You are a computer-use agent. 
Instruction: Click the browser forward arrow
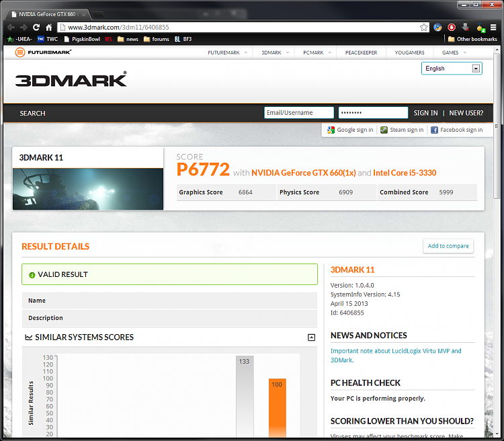24,28
